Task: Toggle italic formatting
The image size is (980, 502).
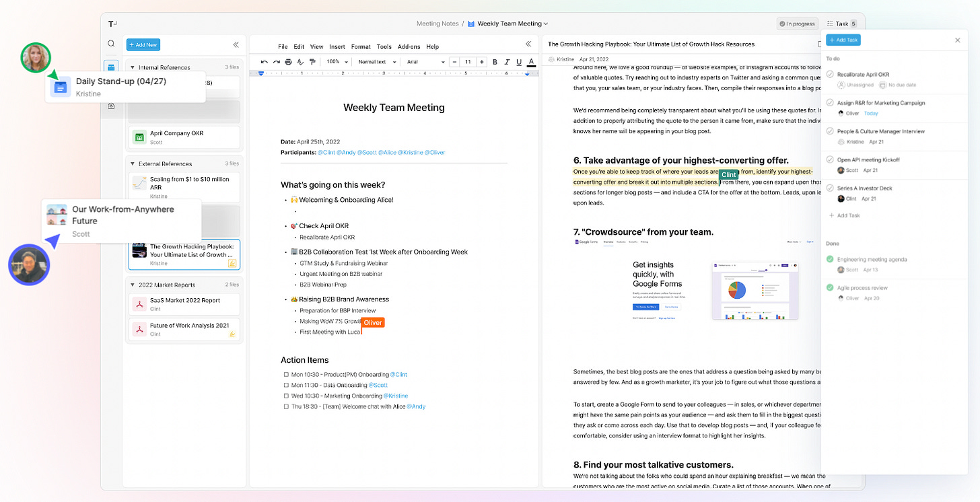Action: click(x=507, y=62)
